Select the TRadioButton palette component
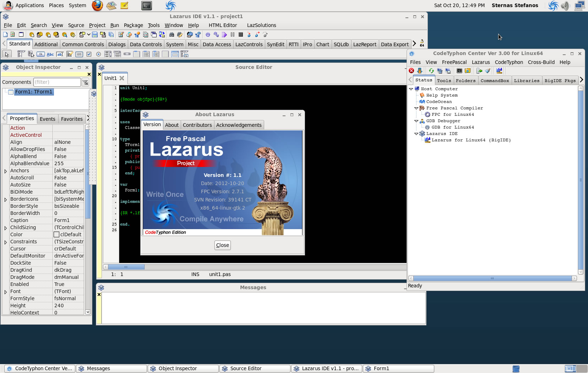Viewport: 588px width, 373px height. (x=98, y=54)
